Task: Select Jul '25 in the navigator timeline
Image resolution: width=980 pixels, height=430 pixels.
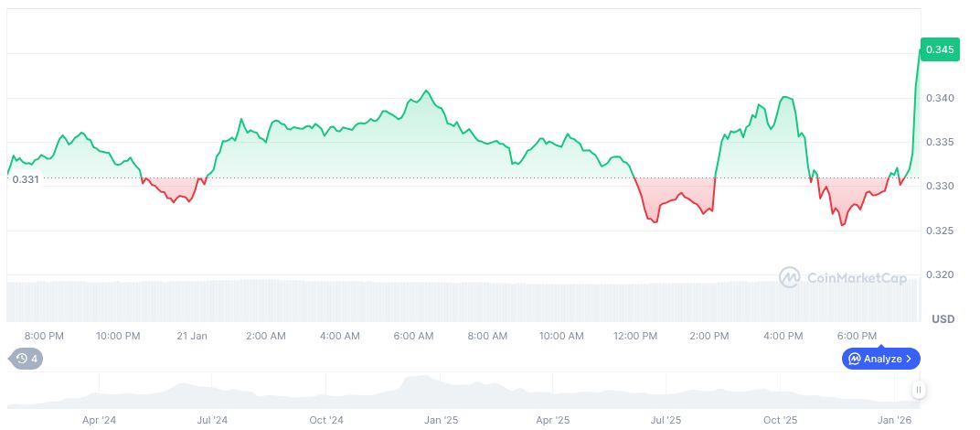Action: [666, 420]
